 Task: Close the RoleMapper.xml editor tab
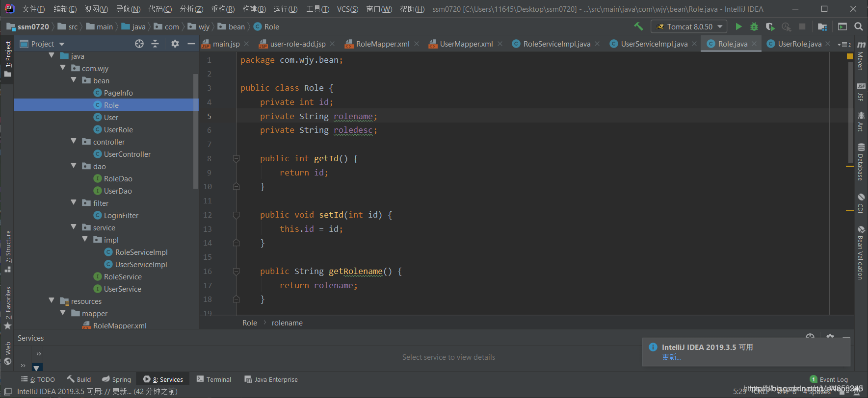(x=417, y=44)
